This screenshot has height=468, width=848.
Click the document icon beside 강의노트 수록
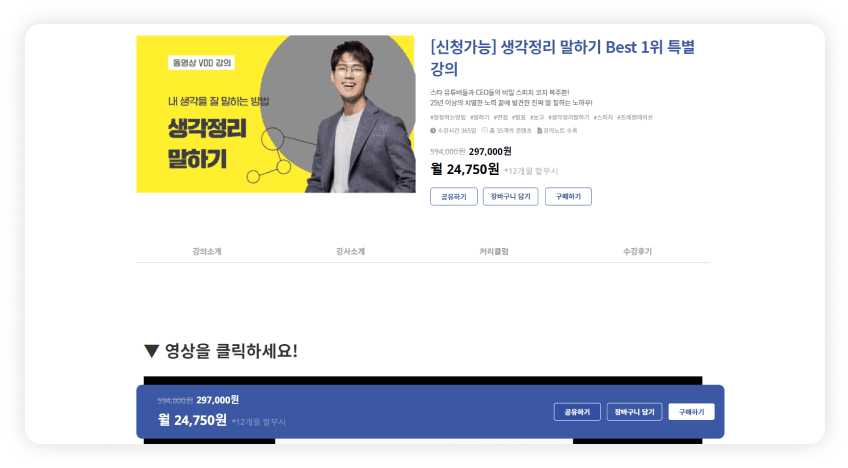(x=539, y=130)
